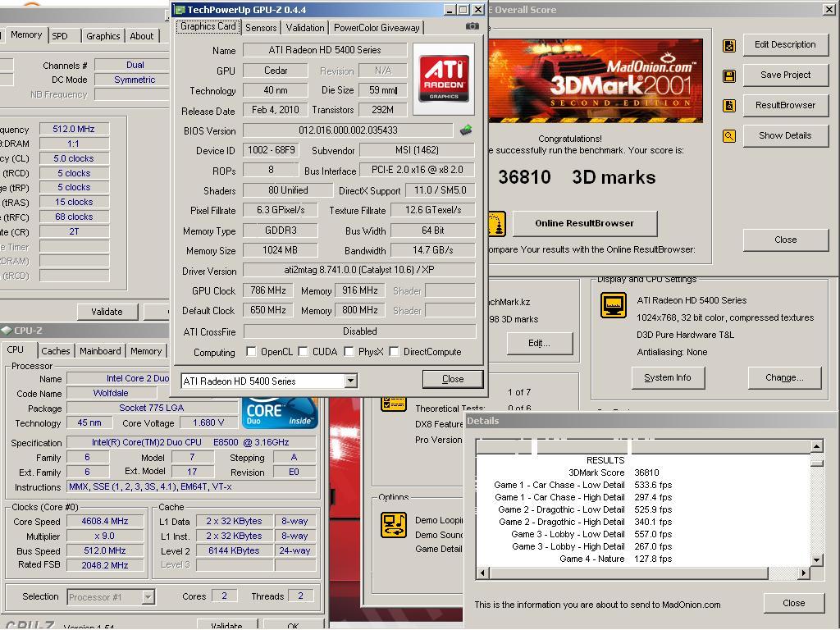Click the Edit Description icon in 3DMark
Image resolution: width=840 pixels, height=630 pixels.
(x=729, y=46)
